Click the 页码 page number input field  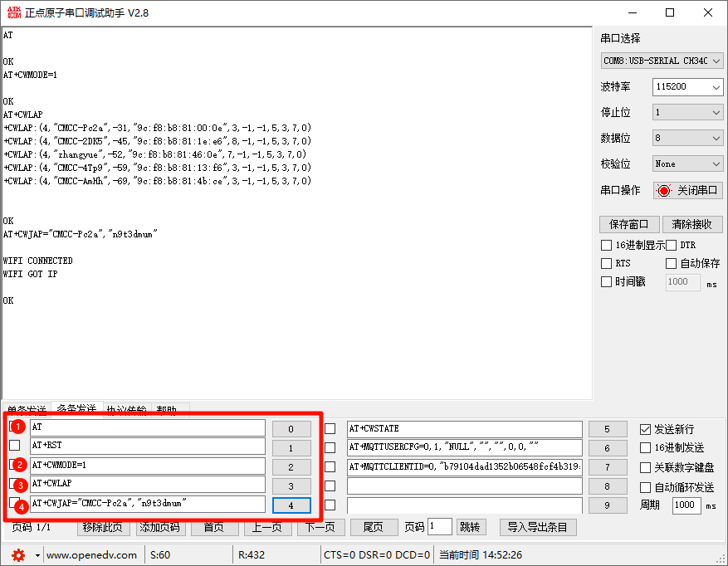(x=439, y=526)
